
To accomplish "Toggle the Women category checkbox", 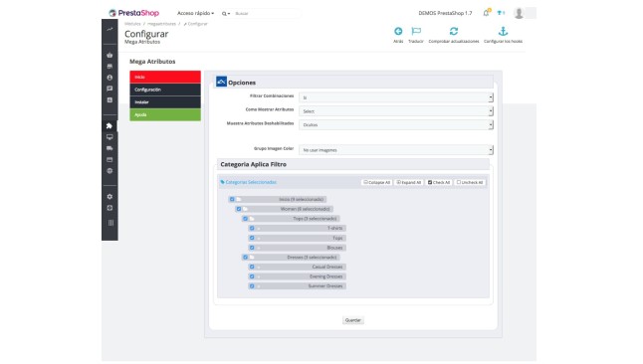I will [239, 209].
